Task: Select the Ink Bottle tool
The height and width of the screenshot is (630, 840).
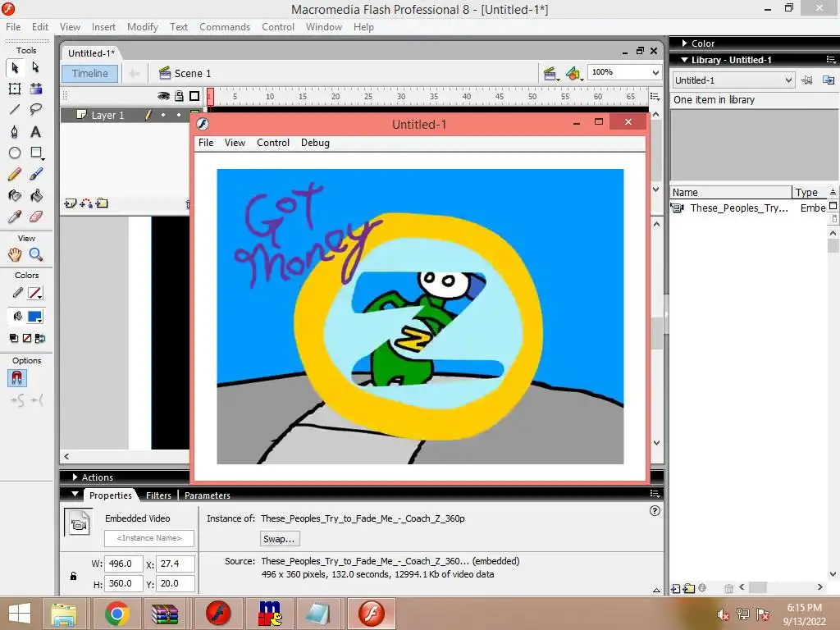Action: pos(15,195)
